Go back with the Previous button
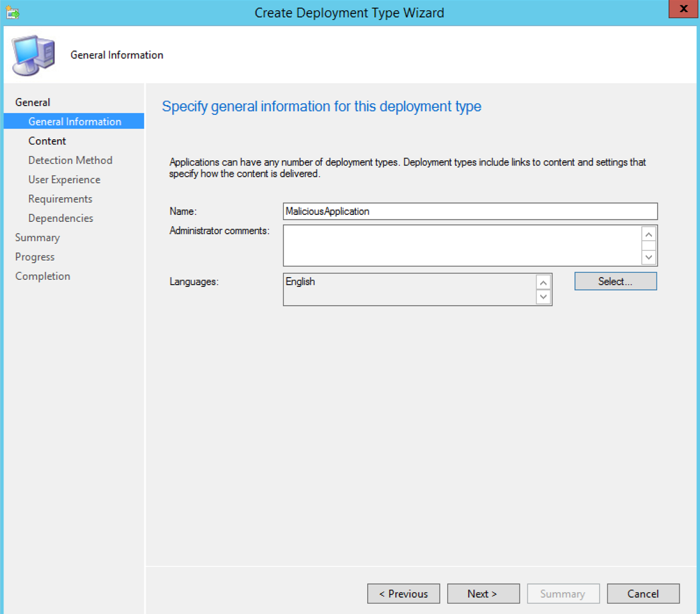The height and width of the screenshot is (614, 700). click(403, 593)
